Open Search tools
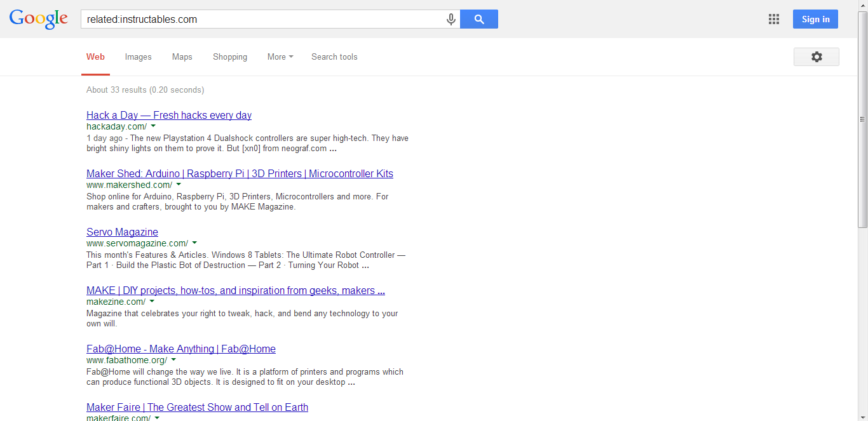868x421 pixels. pos(334,57)
